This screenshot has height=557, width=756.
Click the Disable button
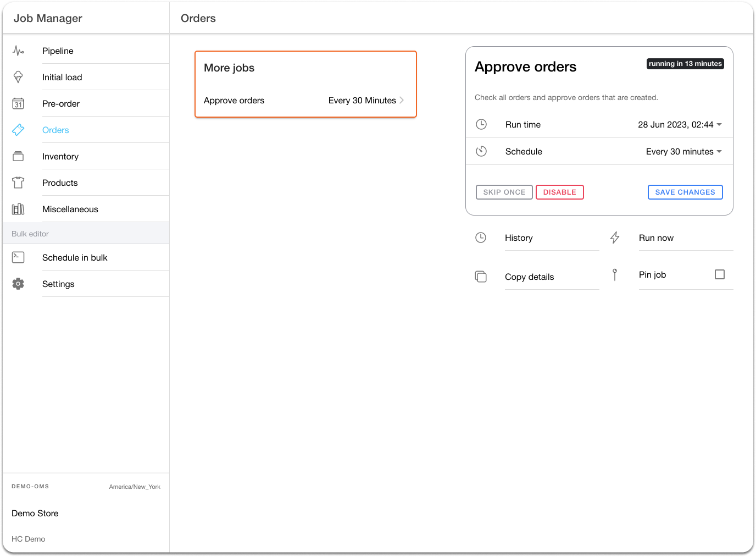(559, 192)
